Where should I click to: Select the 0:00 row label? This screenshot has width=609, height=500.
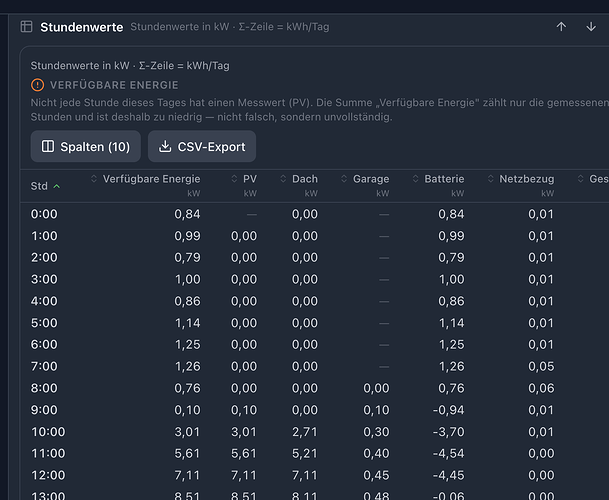tap(44, 214)
